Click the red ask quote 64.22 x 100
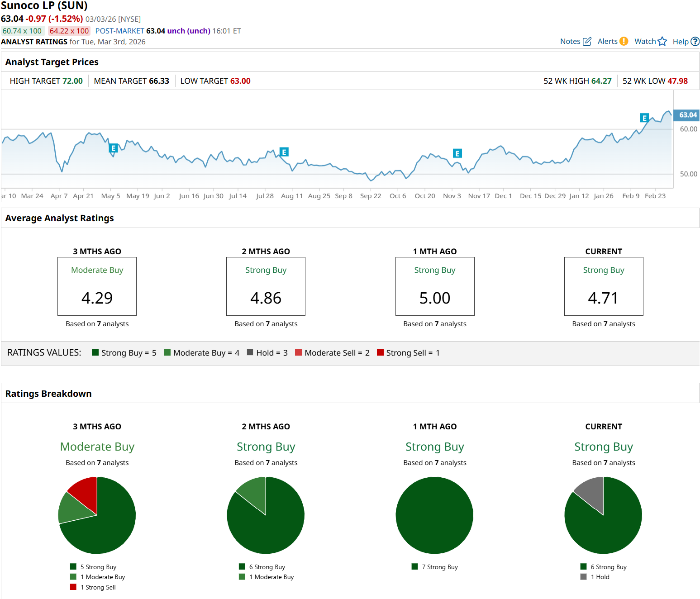 [69, 31]
